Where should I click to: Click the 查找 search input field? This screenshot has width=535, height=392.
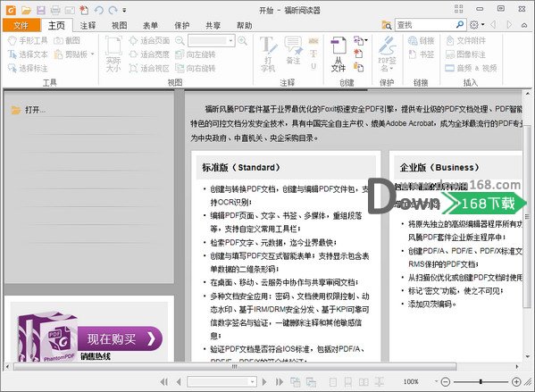[425, 25]
